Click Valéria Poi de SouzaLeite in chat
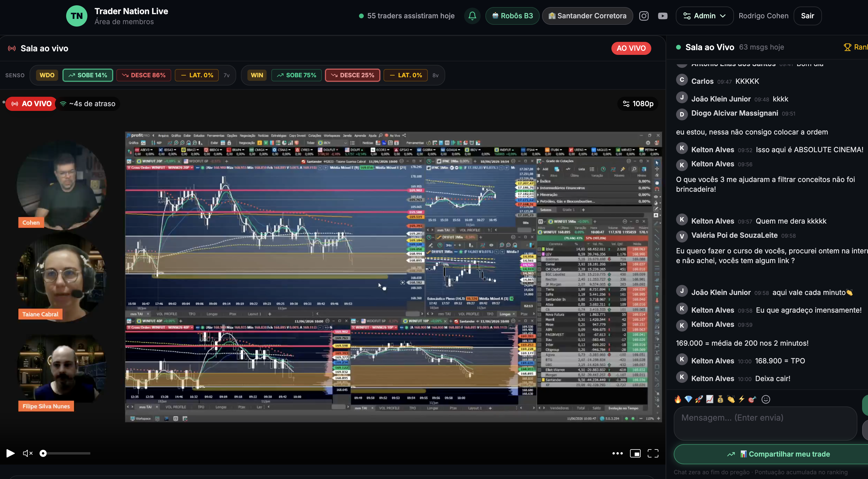This screenshot has width=868, height=479. coord(734,235)
